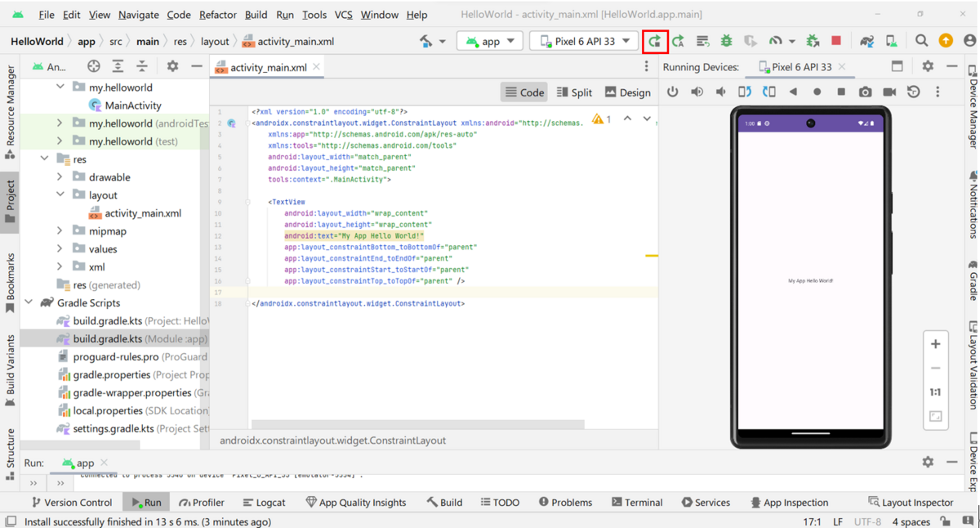Screen dimensions: 980x528
Task: Stop the running app with red square
Action: click(836, 41)
